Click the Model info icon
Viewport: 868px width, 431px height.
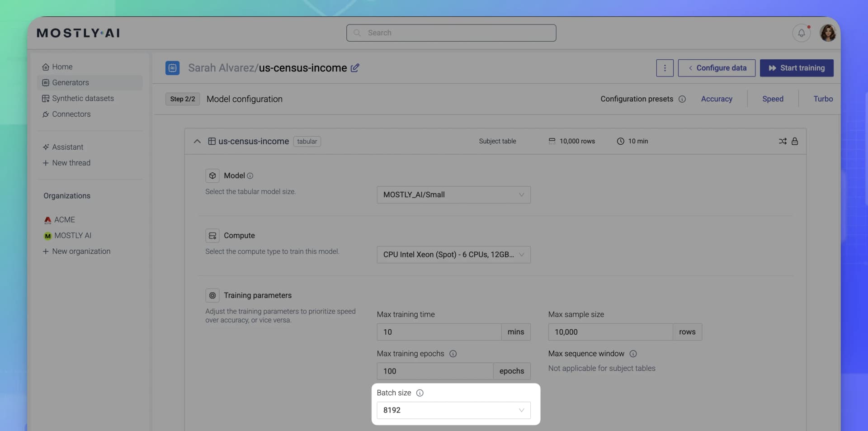pos(250,175)
